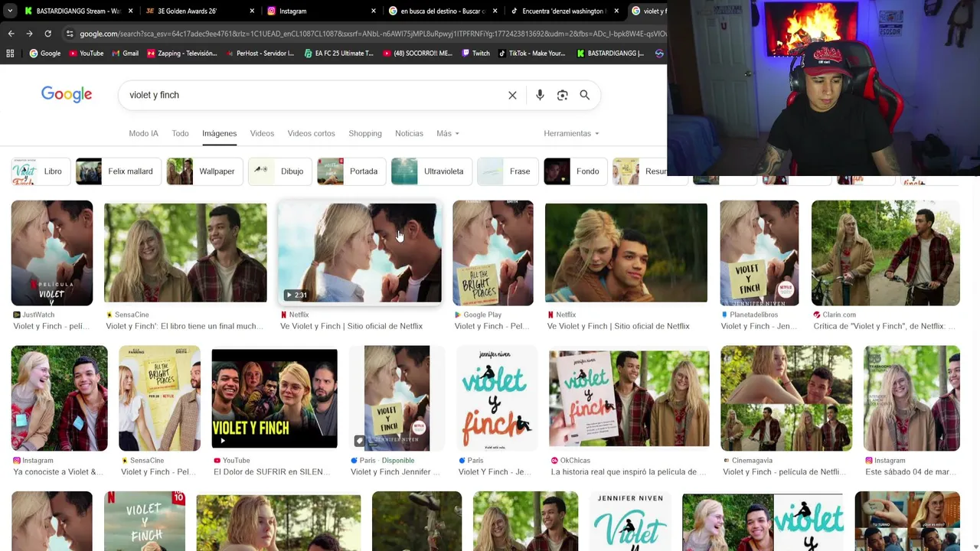
Task: Open the tab search dropdown arrow
Action: (x=9, y=11)
